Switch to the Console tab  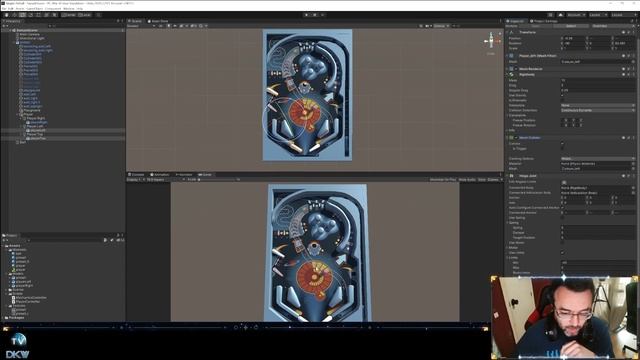tap(137, 175)
